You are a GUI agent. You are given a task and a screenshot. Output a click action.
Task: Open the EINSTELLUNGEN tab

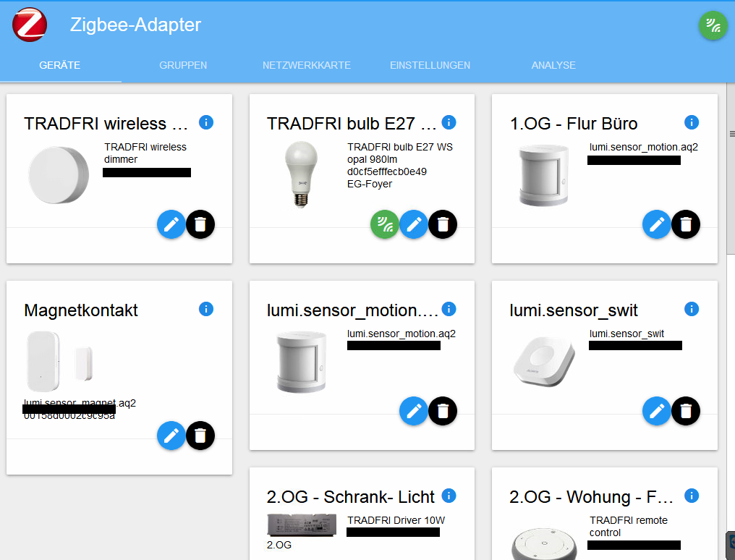tap(430, 65)
